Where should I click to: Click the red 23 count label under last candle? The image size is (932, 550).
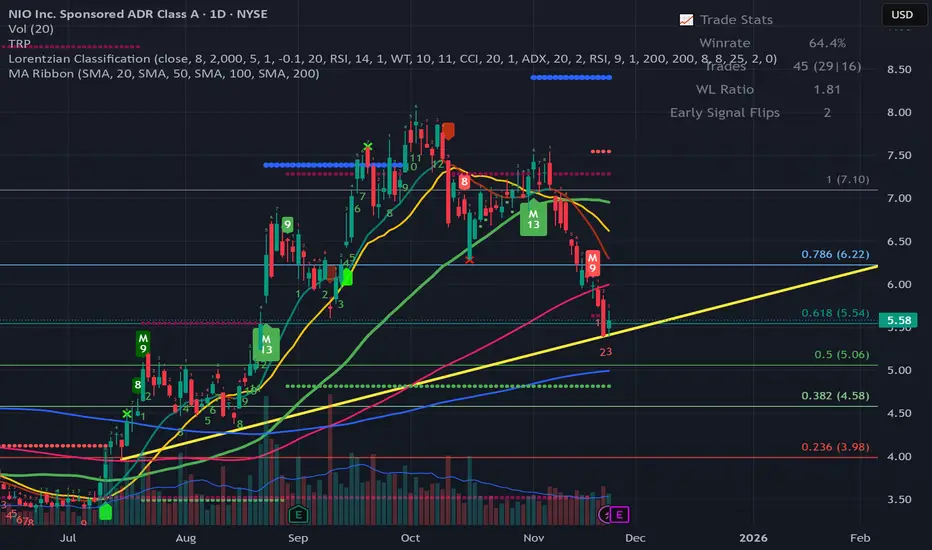605,351
